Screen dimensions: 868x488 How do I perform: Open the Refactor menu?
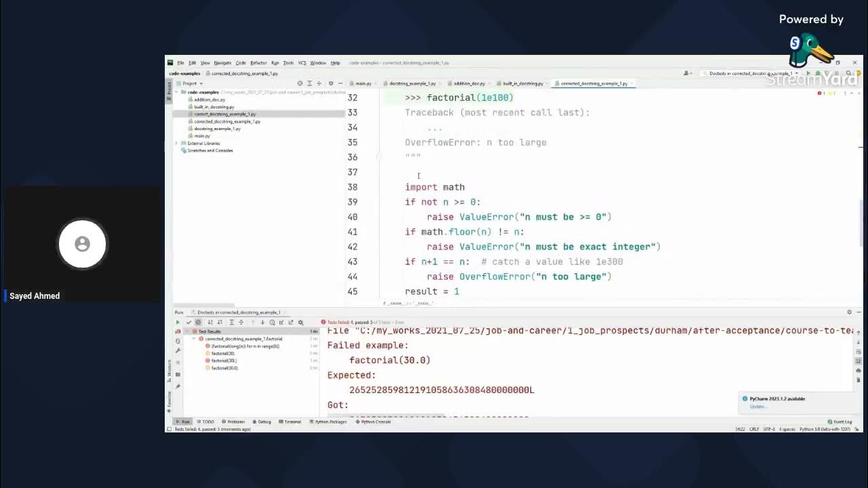tap(258, 62)
